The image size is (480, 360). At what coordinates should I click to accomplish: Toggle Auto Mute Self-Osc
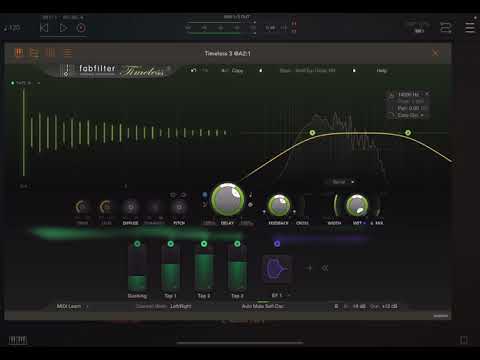coord(263,306)
